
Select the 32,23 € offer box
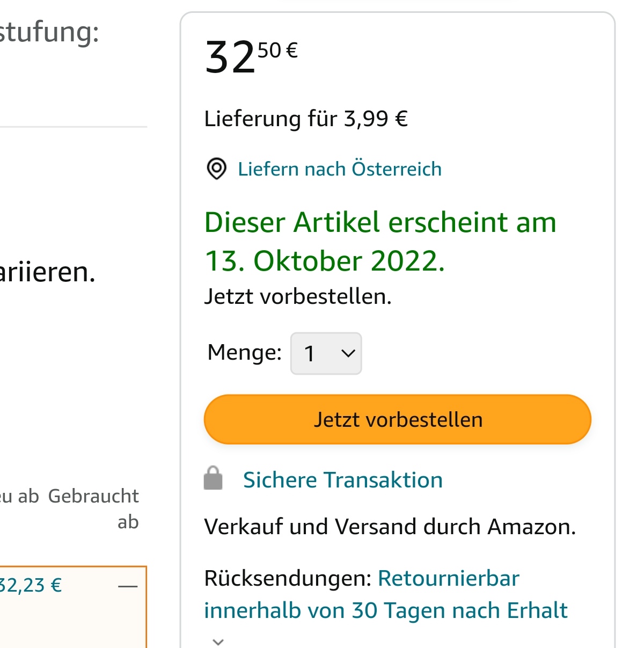(73, 607)
